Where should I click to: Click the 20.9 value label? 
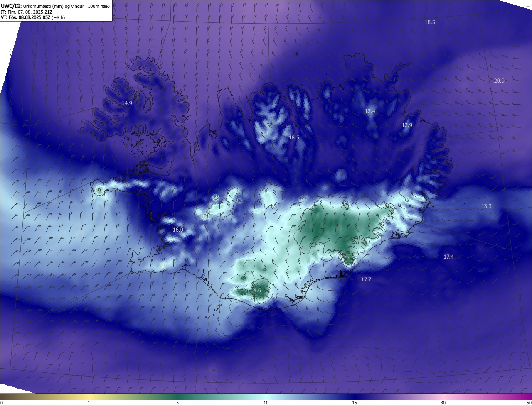coord(499,81)
